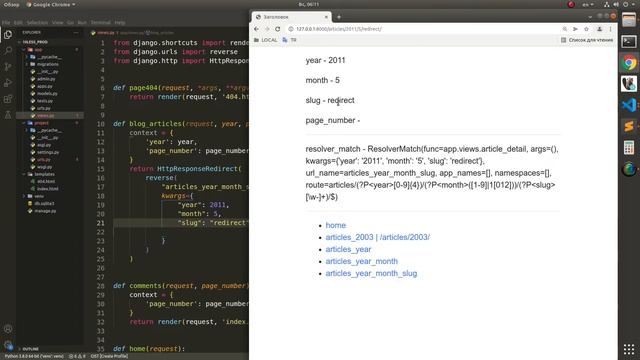
Task: Open manage.py in the Explorer tree
Action: point(45,211)
